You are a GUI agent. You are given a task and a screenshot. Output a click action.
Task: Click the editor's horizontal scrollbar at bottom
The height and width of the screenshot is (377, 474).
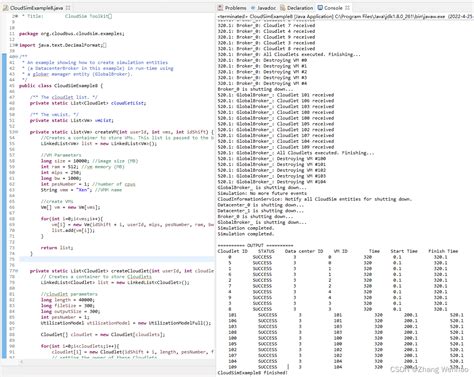coord(117,361)
